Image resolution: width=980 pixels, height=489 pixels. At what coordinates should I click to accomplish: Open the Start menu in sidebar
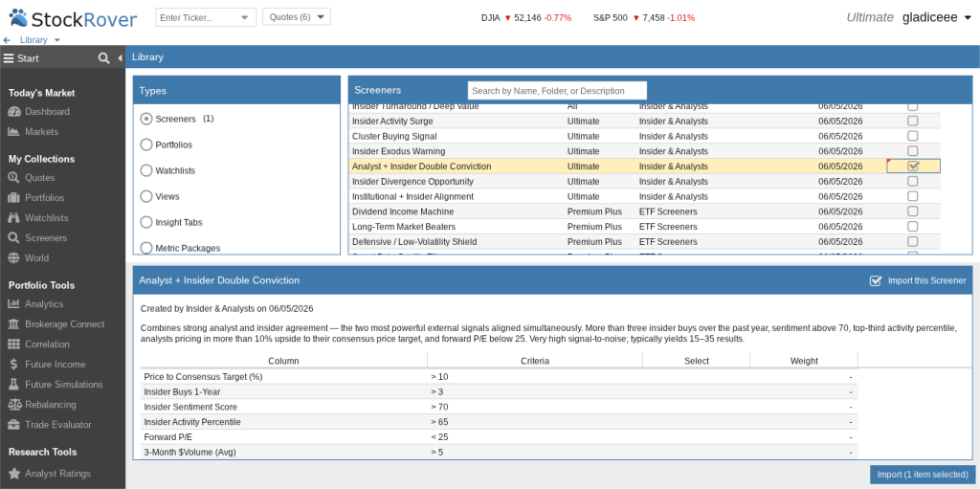click(x=21, y=58)
